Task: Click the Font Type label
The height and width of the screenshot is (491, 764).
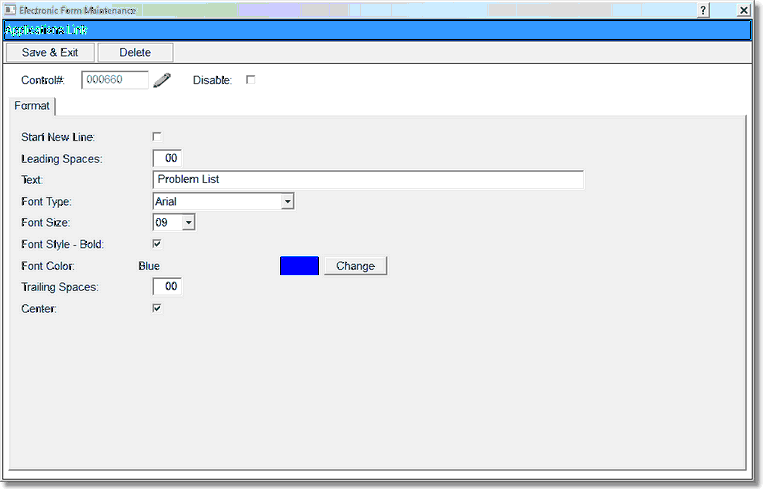Action: coord(46,202)
